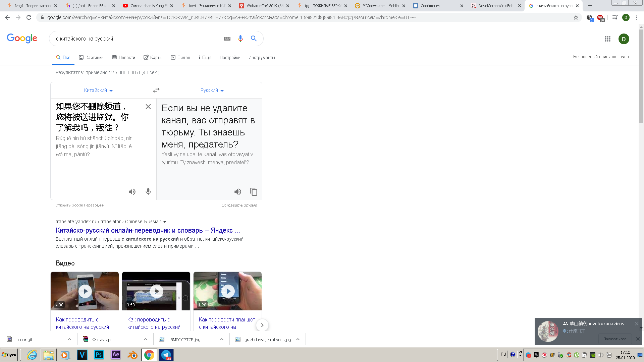644x362 pixels.
Task: Open dropdown arrow next to Chinese-Russian breadcrumb
Action: coord(165,222)
